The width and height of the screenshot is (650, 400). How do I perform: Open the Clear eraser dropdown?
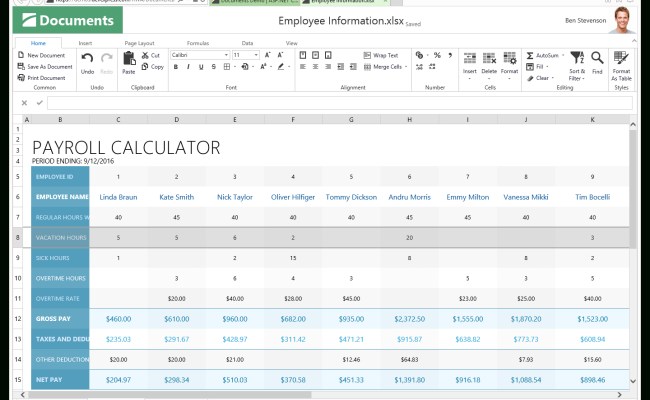click(541, 78)
